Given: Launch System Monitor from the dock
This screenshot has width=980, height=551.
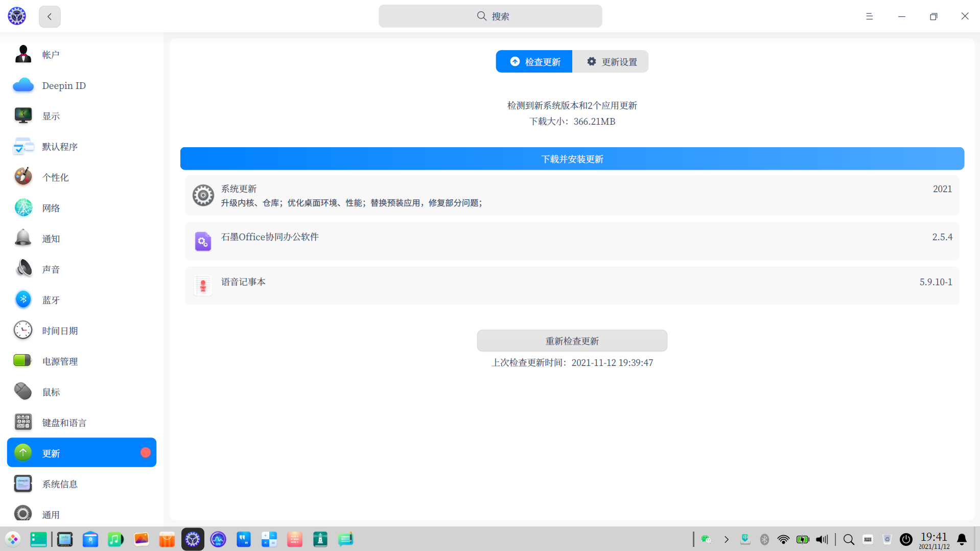Looking at the screenshot, I should tap(218, 539).
